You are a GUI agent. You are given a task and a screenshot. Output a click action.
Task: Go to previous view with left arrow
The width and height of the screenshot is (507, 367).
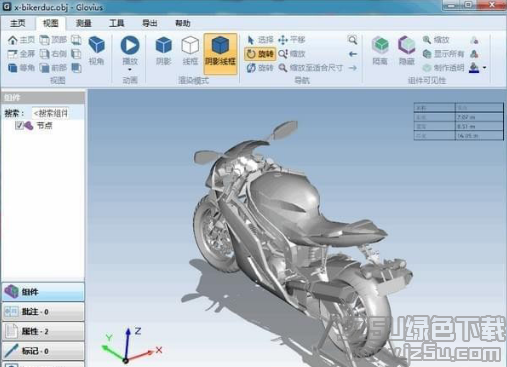[353, 54]
